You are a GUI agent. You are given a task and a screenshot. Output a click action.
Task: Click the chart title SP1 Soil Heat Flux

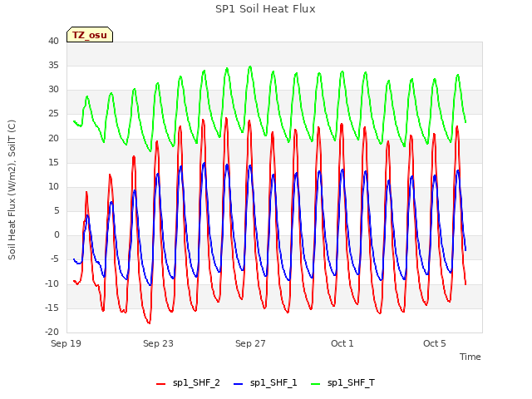click(x=265, y=9)
